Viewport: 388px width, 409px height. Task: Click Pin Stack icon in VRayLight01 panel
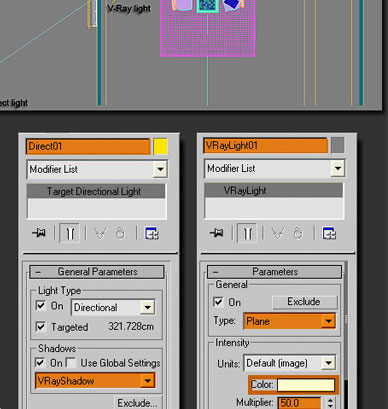tap(217, 233)
